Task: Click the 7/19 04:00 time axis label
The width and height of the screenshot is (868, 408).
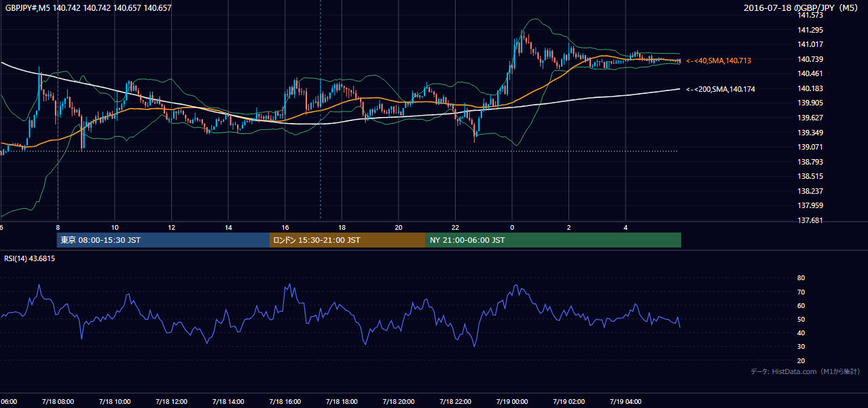Action: pos(626,402)
